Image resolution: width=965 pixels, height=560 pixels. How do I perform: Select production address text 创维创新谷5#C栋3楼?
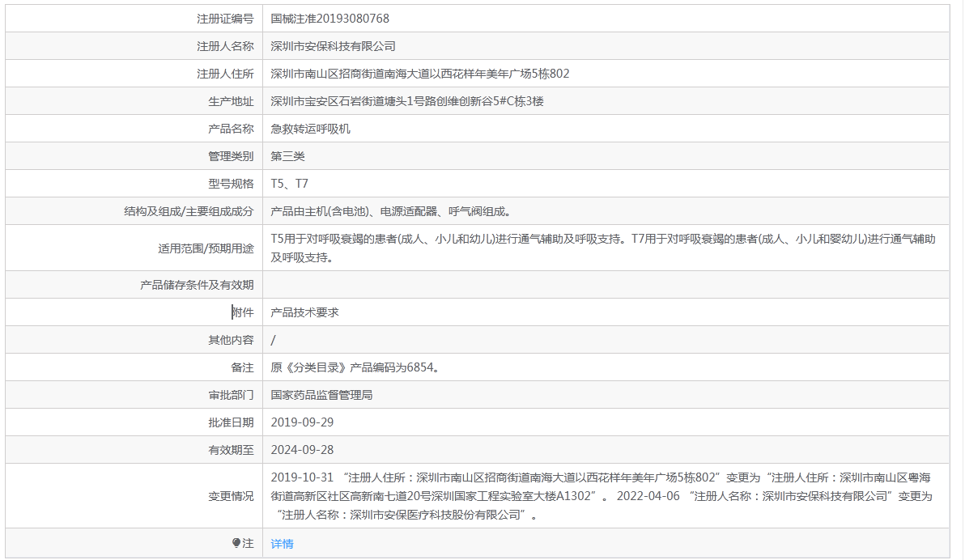pyautogui.click(x=490, y=101)
